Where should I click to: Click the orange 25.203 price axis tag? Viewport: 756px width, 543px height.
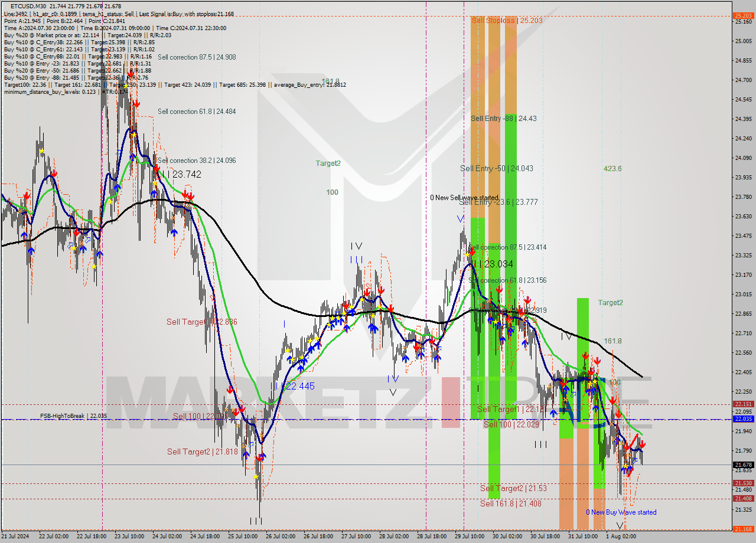coord(742,15)
